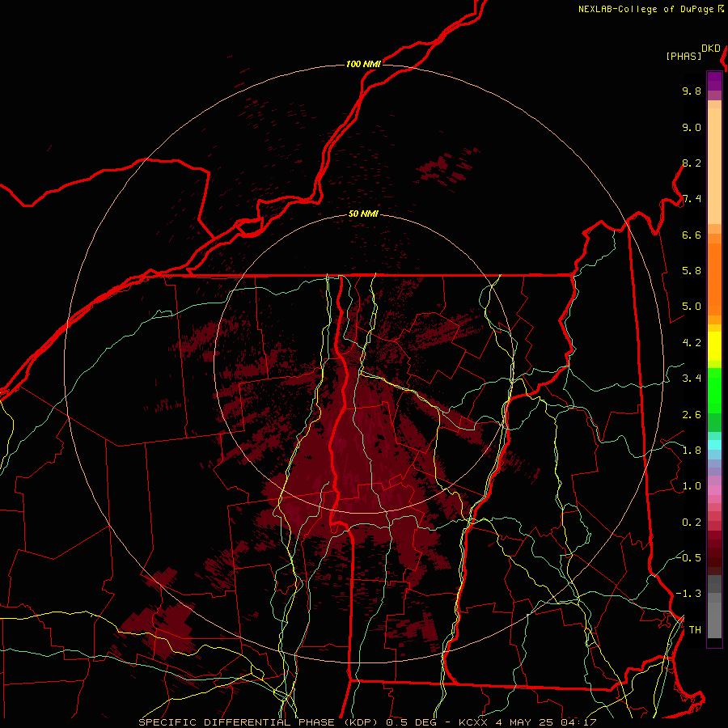
Task: Click the 6.6 scale value
Action: pos(692,235)
